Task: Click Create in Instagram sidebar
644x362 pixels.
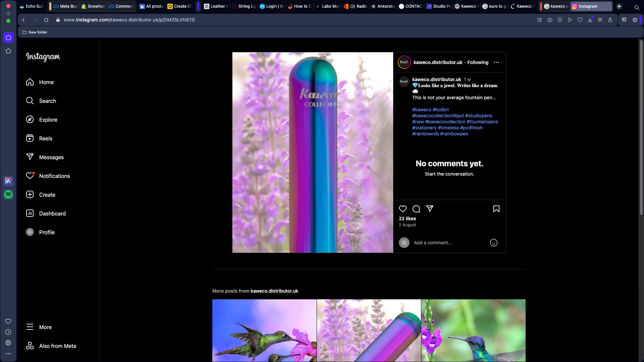Action: pos(41,195)
